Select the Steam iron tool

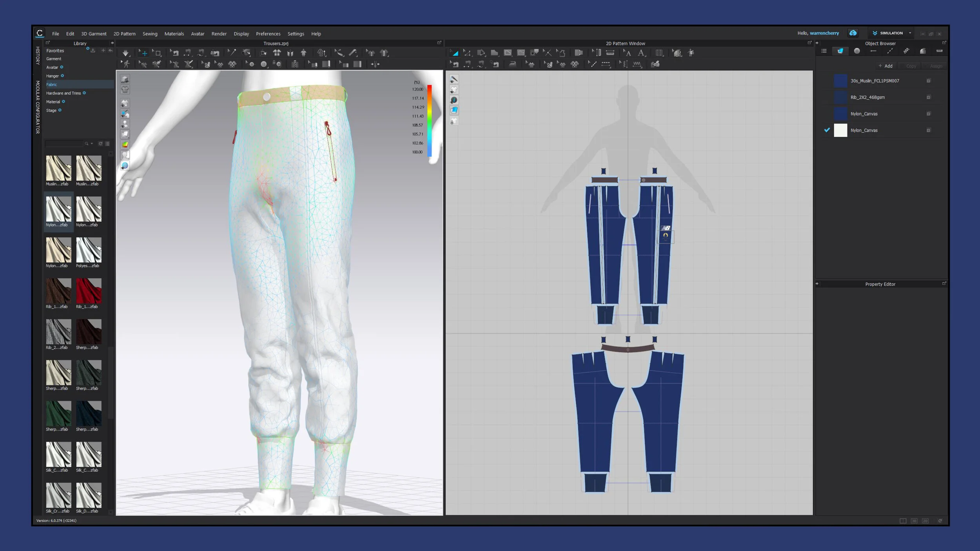tap(512, 64)
